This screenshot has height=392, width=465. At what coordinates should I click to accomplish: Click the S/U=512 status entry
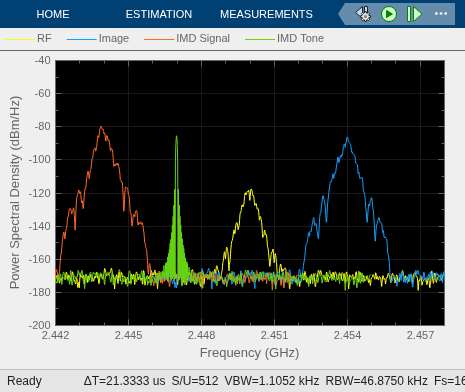point(195,381)
